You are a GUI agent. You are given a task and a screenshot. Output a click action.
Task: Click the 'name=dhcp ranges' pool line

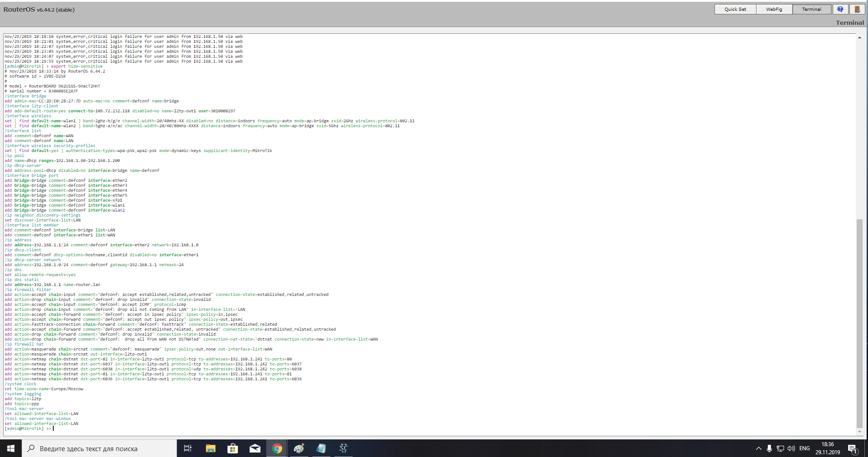tap(62, 161)
